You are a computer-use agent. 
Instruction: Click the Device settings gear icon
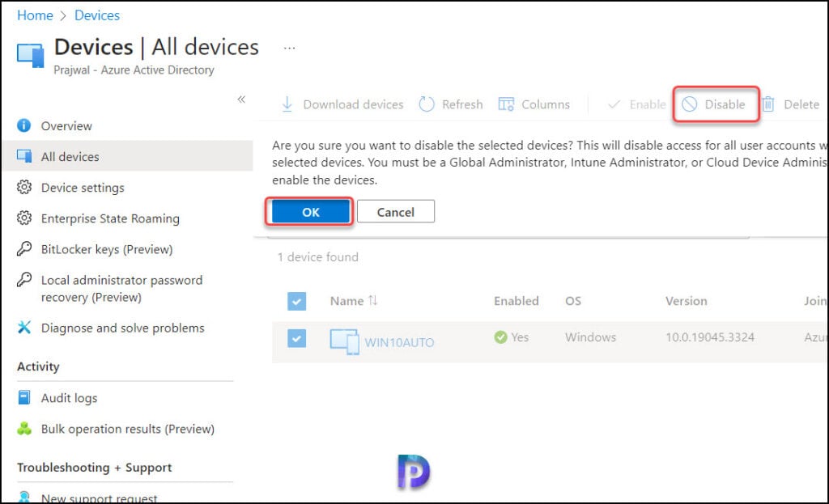tap(24, 187)
